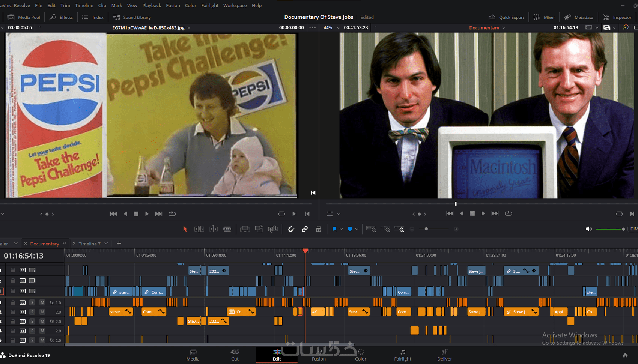The width and height of the screenshot is (638, 364).
Task: Lock audio track 3 padlock
Action: click(x=13, y=322)
